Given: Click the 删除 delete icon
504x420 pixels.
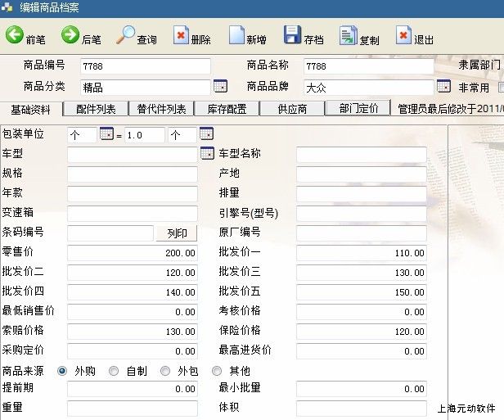Looking at the screenshot, I should (x=181, y=35).
